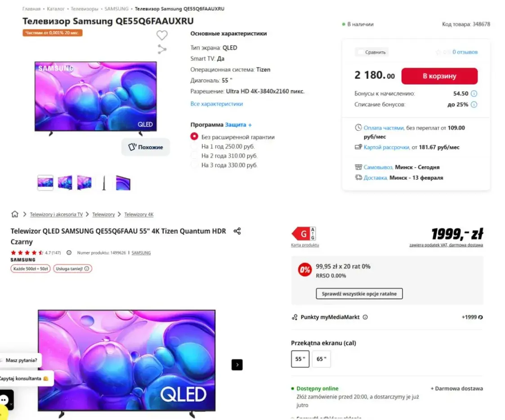Viewport: 505px width, 420px height.
Task: Show next product image with arrow
Action: 237,365
